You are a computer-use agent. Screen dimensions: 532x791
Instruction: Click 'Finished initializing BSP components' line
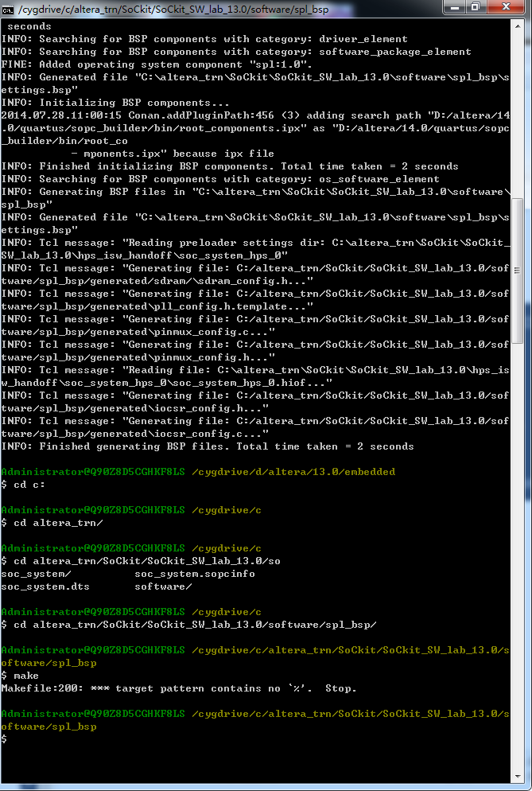click(x=230, y=166)
